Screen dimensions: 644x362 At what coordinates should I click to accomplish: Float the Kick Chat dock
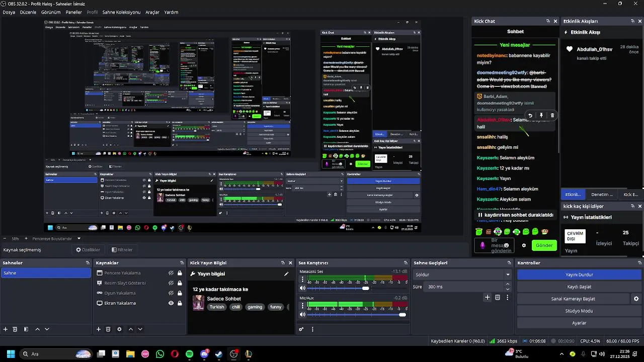[x=548, y=21]
